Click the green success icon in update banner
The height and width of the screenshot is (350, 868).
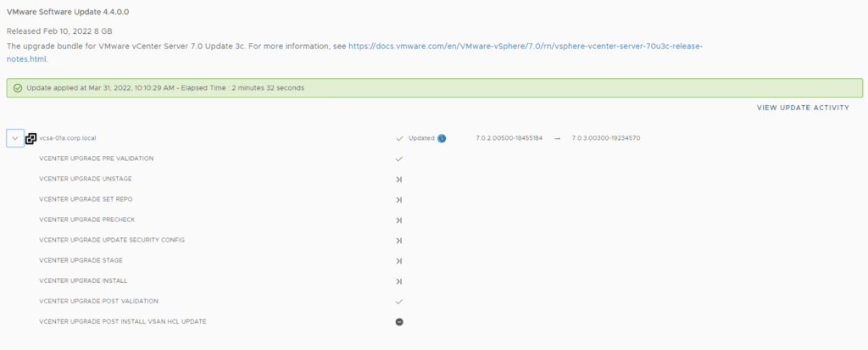(x=18, y=87)
